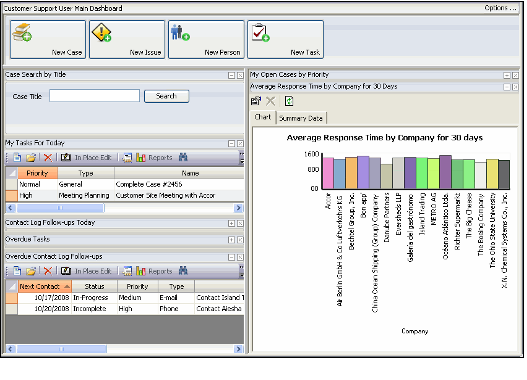527x380 pixels.
Task: Expand Overdue Follow-ups toolbar overflow chevron
Action: point(242,271)
